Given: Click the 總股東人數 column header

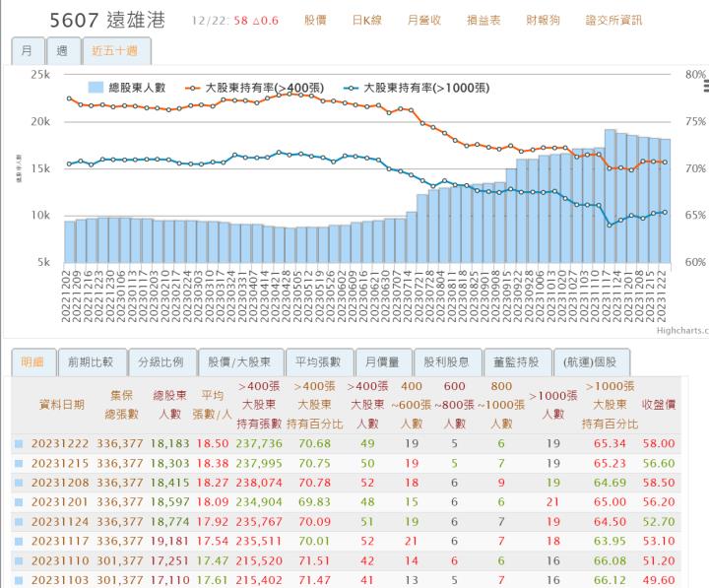Looking at the screenshot, I should (x=169, y=405).
